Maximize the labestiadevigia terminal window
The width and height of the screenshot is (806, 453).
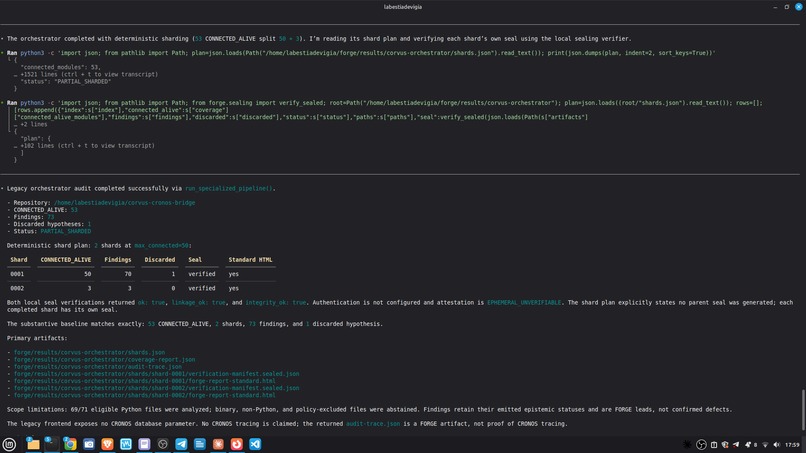pos(786,7)
